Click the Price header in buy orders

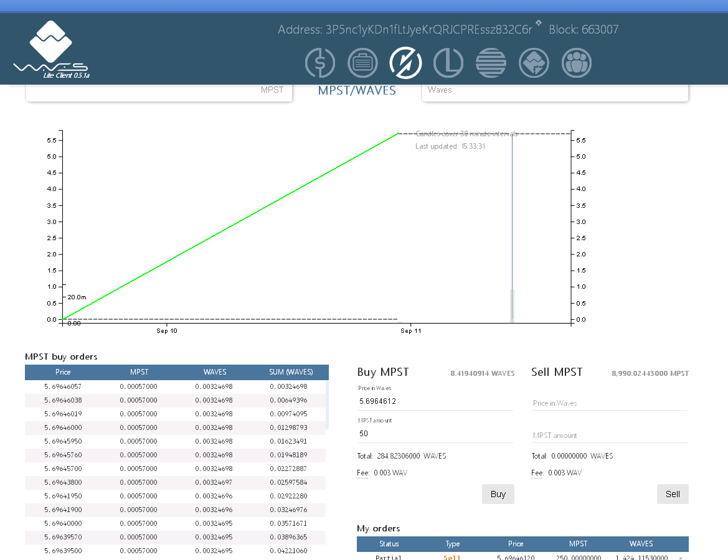[63, 372]
